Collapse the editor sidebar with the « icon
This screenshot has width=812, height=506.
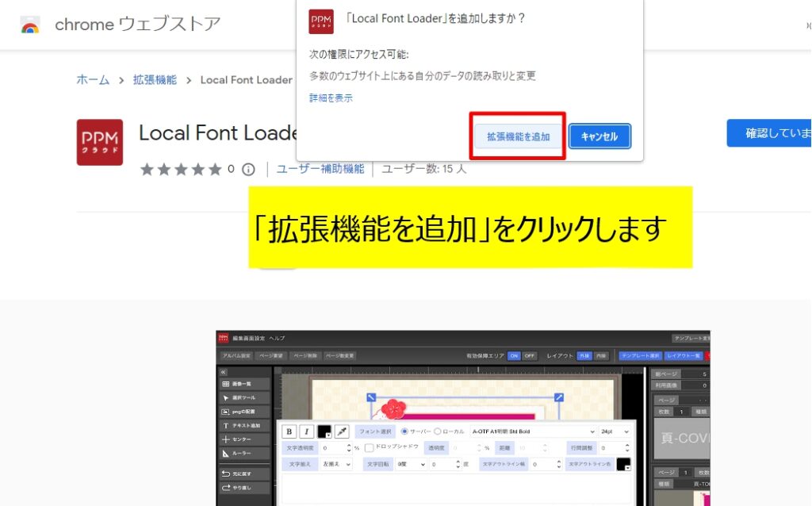point(224,372)
